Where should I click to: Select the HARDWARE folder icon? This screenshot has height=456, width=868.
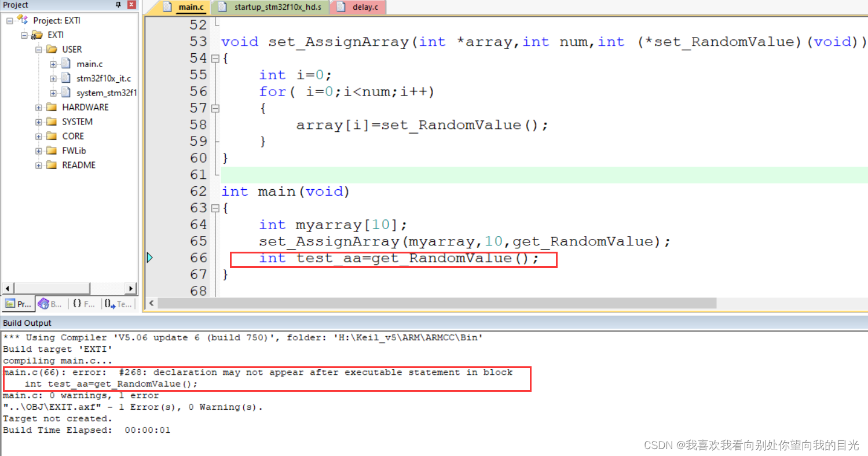click(x=52, y=107)
